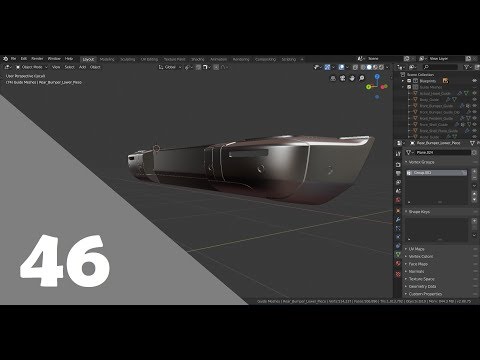The image size is (480, 360).
Task: Click the zoom view magnifier icon
Action: click(362, 78)
